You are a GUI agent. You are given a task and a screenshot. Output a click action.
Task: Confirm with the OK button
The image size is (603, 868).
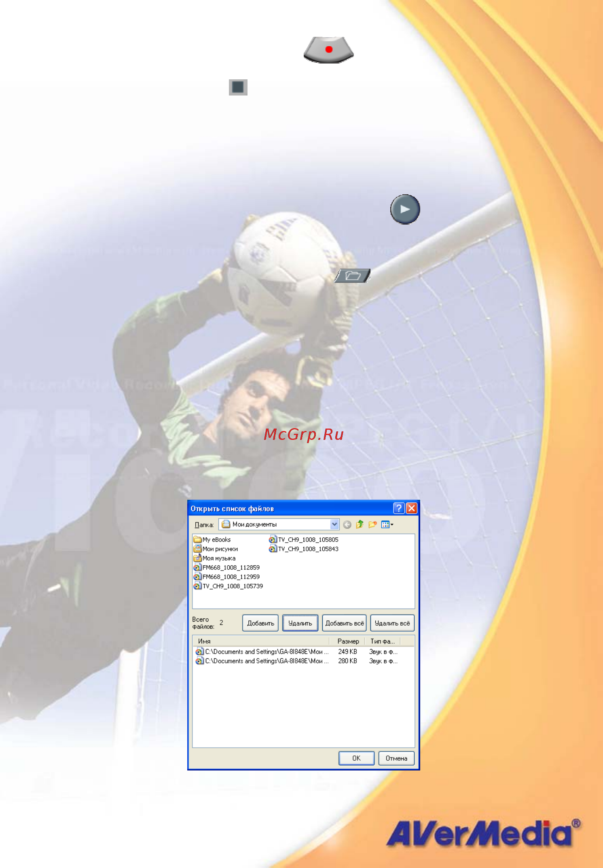[356, 758]
